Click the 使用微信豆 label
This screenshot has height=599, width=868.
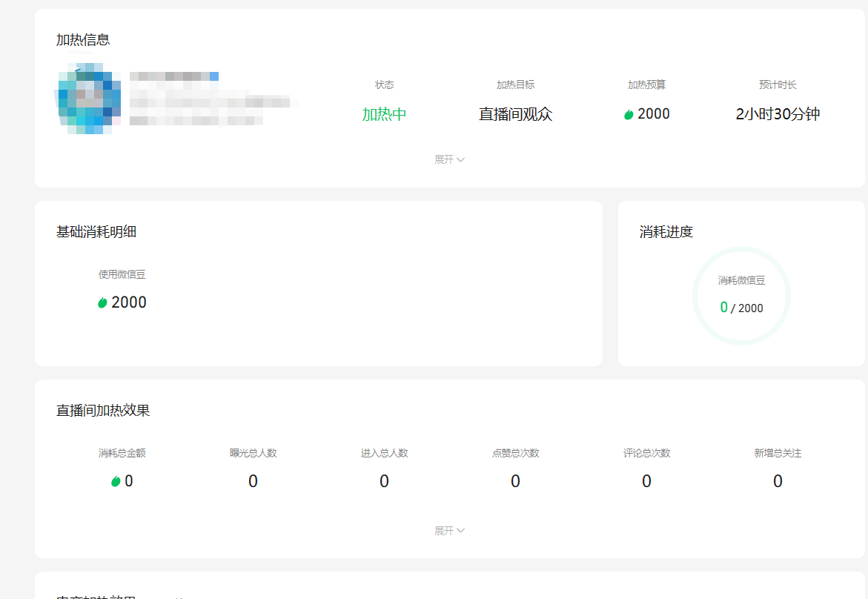[122, 274]
